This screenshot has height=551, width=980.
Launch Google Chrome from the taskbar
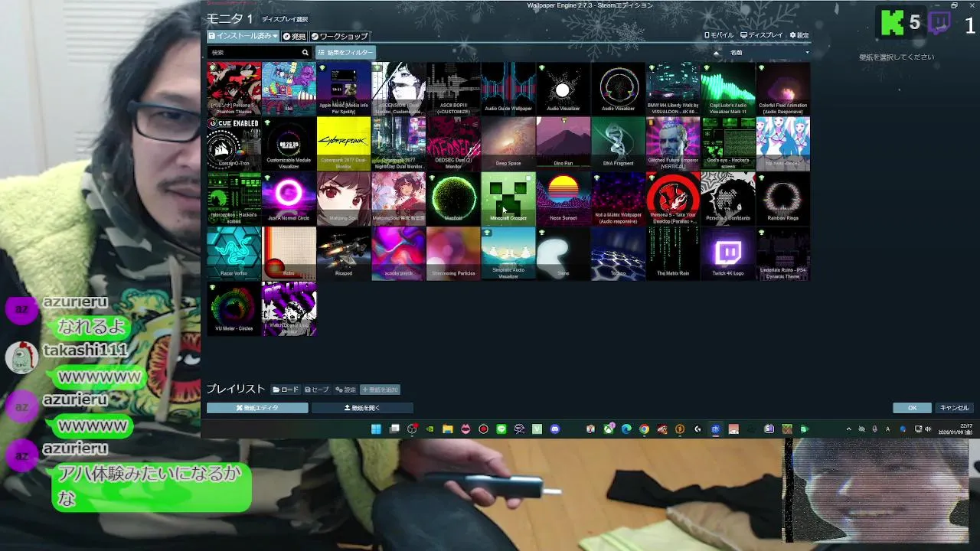click(x=644, y=429)
